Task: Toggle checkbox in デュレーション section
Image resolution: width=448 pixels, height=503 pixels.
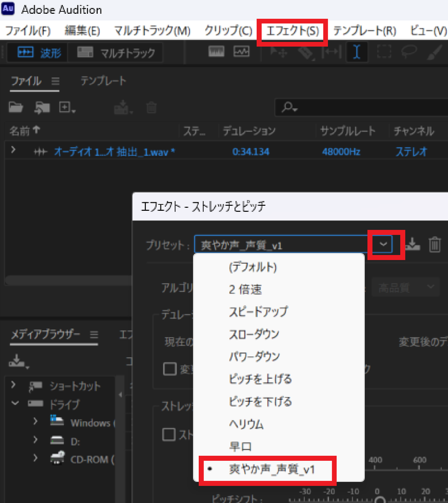Action: (170, 369)
